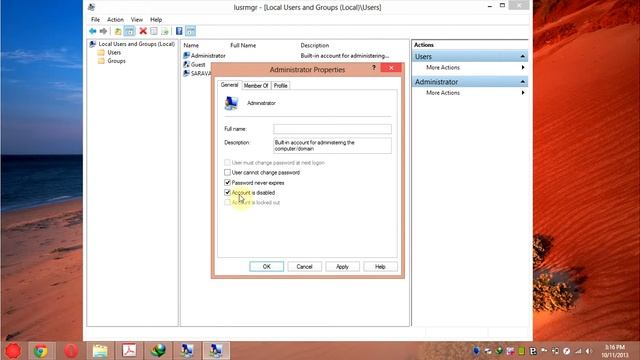Click the Up one level folder icon
Viewport: 640px width, 360px height.
click(x=118, y=31)
